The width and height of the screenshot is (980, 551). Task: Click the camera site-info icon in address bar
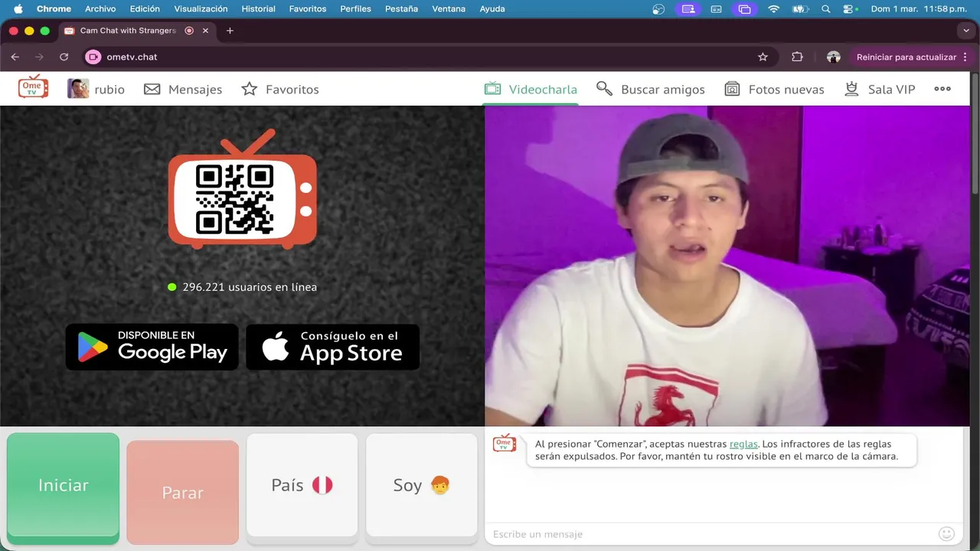click(x=93, y=57)
